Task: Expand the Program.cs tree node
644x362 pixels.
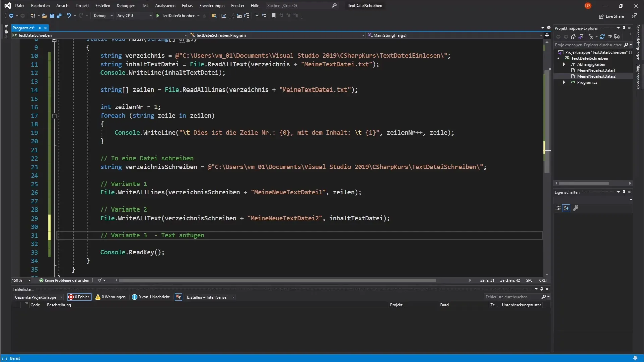Action: [564, 82]
